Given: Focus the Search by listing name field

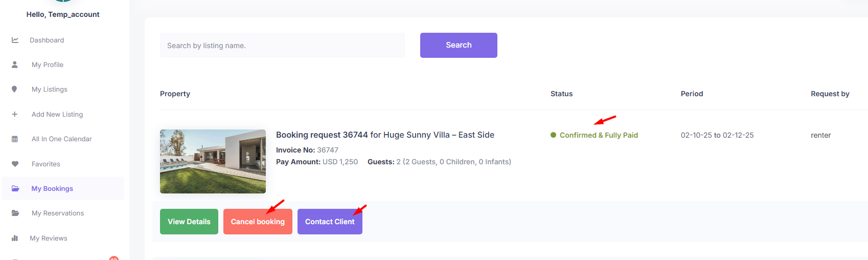Looking at the screenshot, I should pyautogui.click(x=282, y=46).
